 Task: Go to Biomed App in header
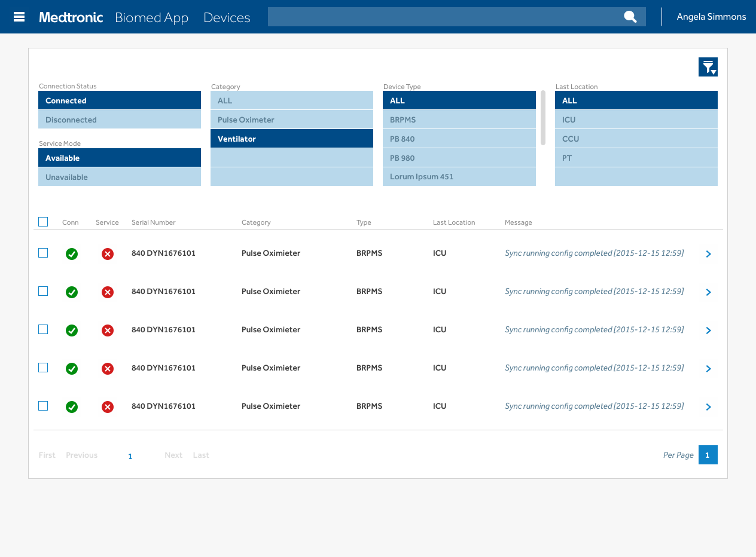151,17
